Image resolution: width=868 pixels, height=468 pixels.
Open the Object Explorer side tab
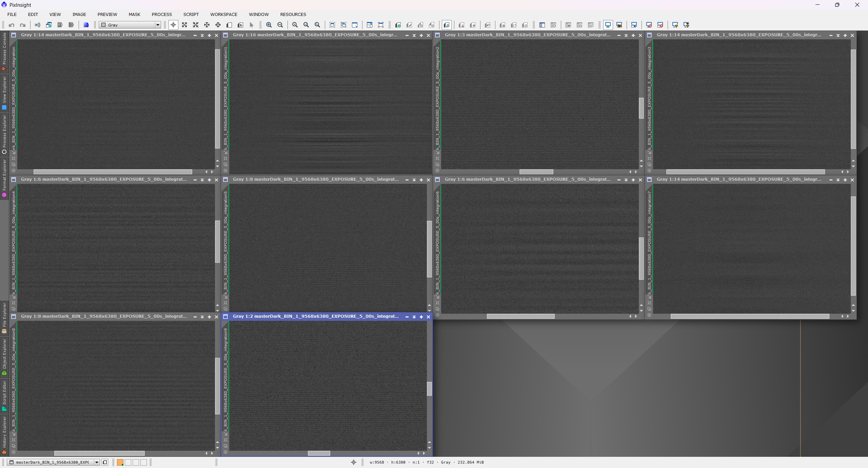(x=4, y=357)
